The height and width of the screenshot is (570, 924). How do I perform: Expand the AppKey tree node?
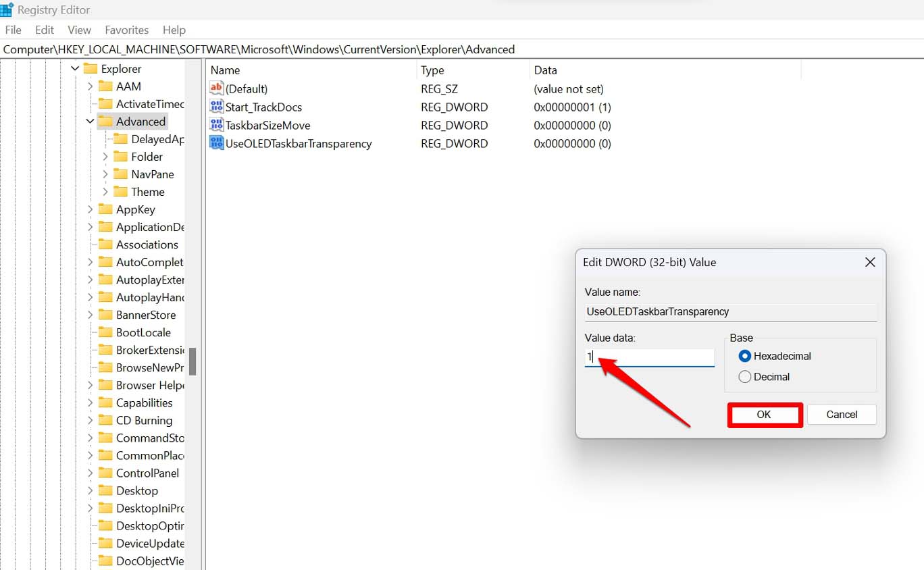[89, 209]
